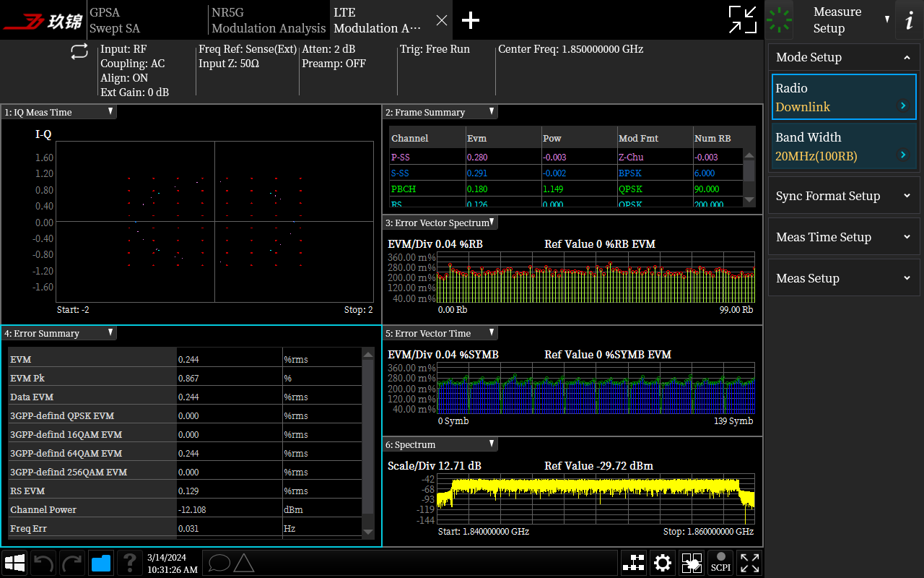924x578 pixels.
Task: Open the Windows start button
Action: (15, 563)
